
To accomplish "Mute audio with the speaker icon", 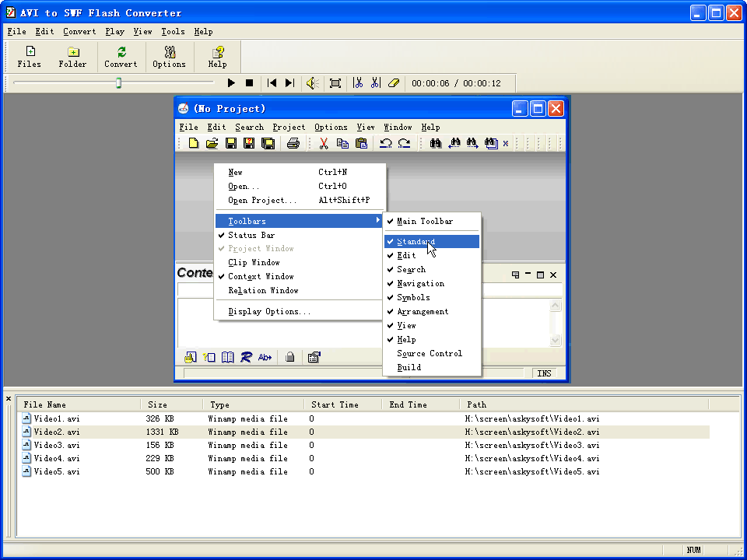I will coord(313,83).
